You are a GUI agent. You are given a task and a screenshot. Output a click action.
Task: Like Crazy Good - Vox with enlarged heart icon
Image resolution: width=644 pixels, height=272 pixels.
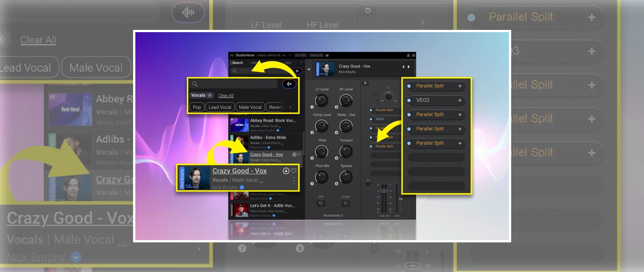click(294, 171)
